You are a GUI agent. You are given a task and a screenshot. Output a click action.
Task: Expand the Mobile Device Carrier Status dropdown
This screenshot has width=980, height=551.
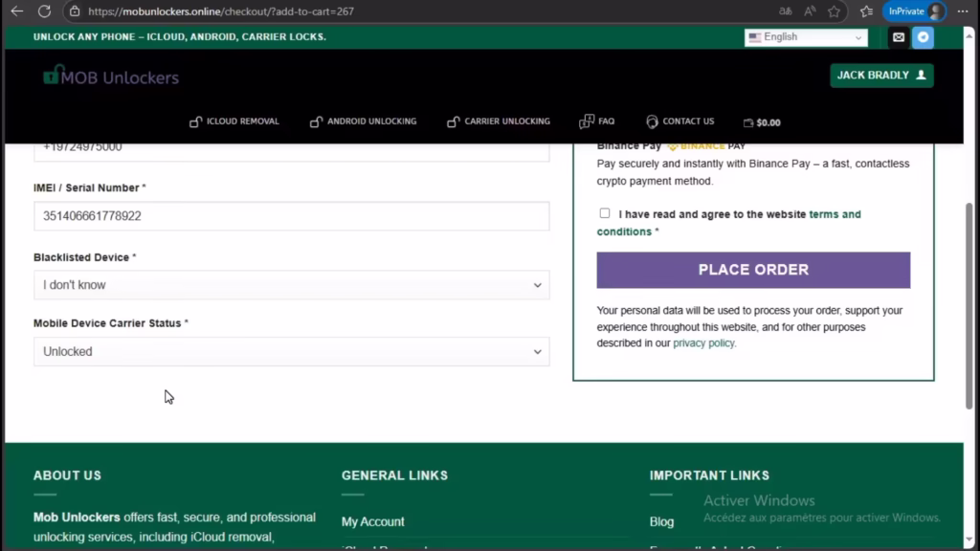point(292,352)
